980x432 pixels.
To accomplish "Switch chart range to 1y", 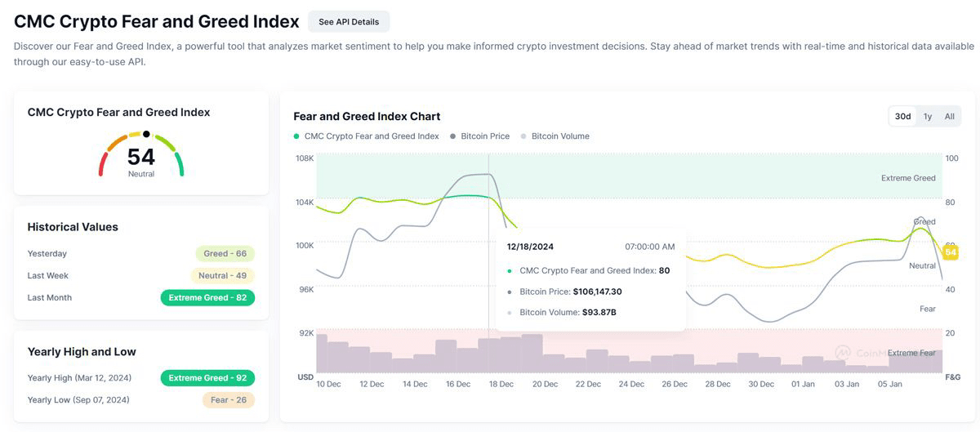I will (x=928, y=116).
